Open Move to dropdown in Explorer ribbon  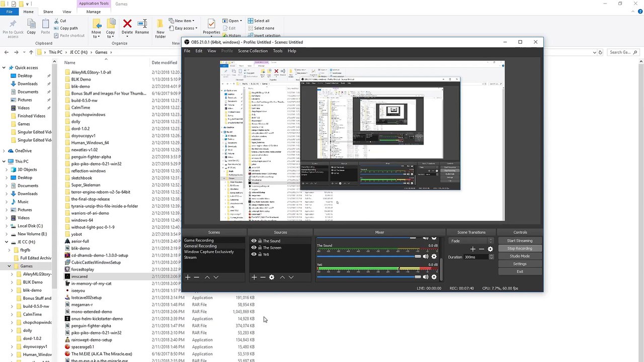pyautogui.click(x=96, y=28)
